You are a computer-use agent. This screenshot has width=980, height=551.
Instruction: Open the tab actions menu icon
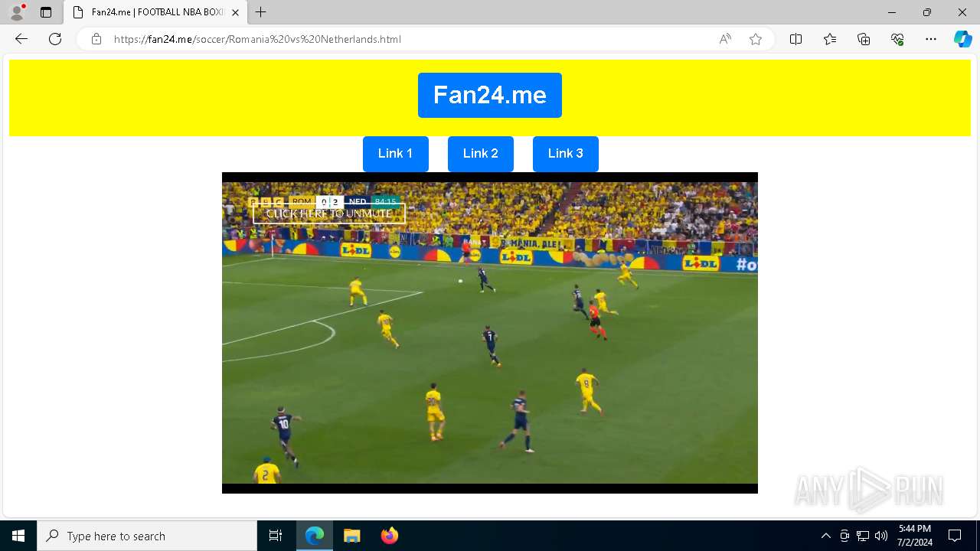(x=46, y=12)
